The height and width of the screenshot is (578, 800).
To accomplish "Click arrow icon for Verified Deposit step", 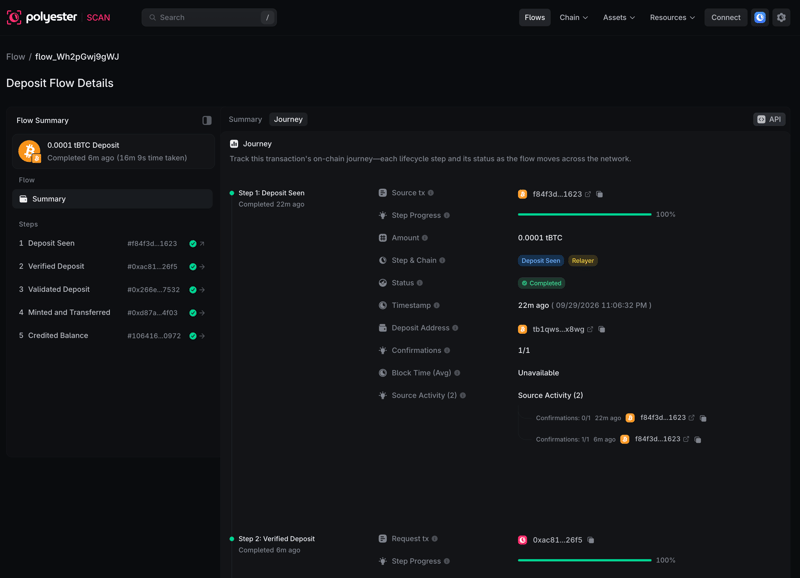I will pos(202,267).
